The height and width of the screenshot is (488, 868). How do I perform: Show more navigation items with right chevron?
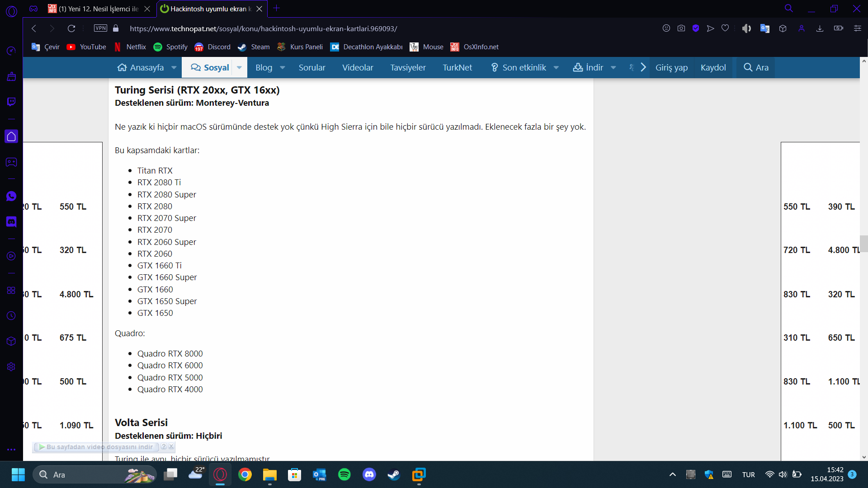point(643,68)
